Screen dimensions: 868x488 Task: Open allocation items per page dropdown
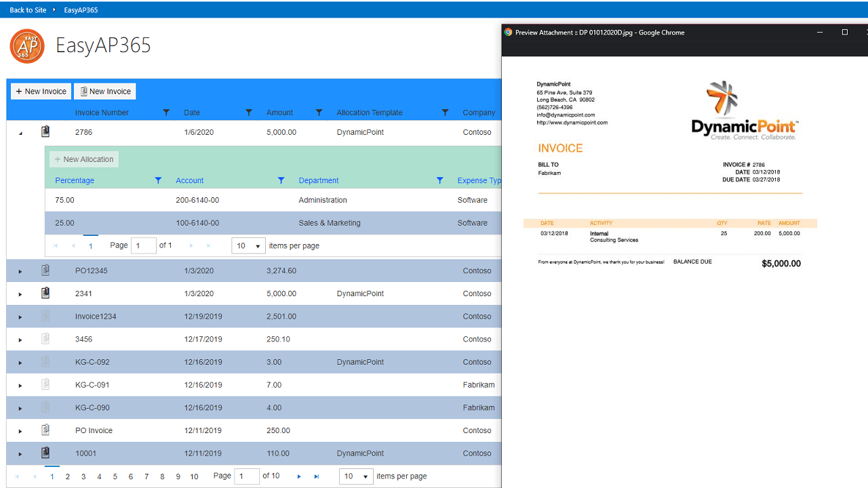(x=248, y=246)
